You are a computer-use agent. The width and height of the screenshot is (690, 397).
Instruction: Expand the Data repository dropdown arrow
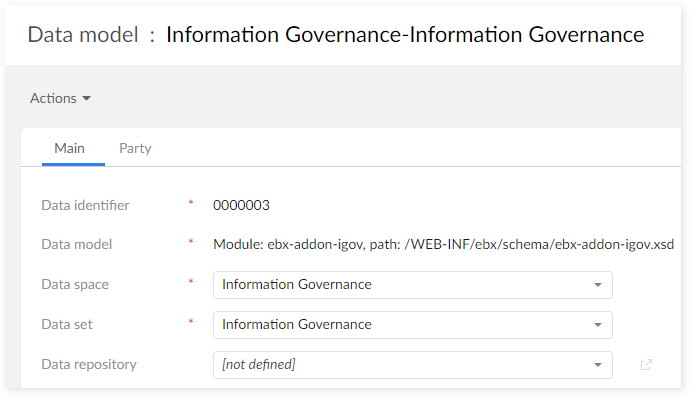click(x=598, y=365)
